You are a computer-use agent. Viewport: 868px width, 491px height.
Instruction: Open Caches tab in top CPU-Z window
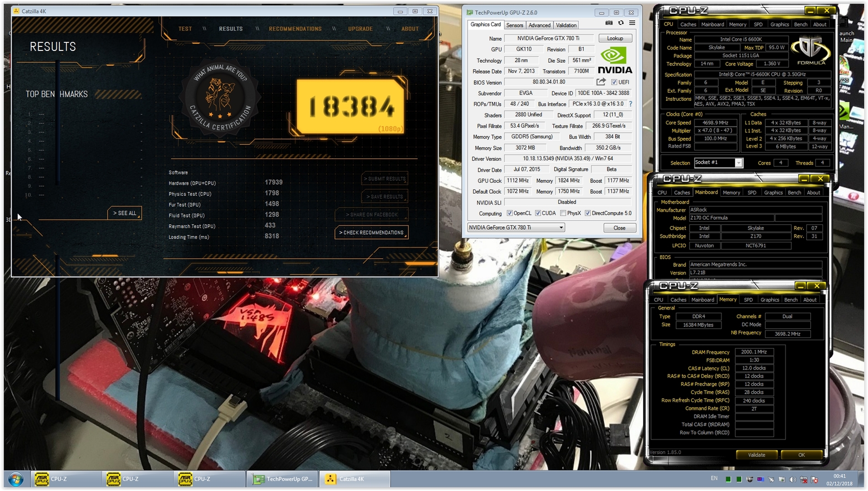click(x=688, y=25)
